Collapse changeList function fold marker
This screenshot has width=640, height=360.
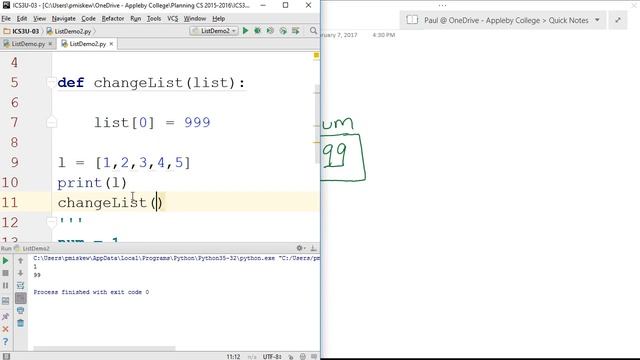(51, 82)
